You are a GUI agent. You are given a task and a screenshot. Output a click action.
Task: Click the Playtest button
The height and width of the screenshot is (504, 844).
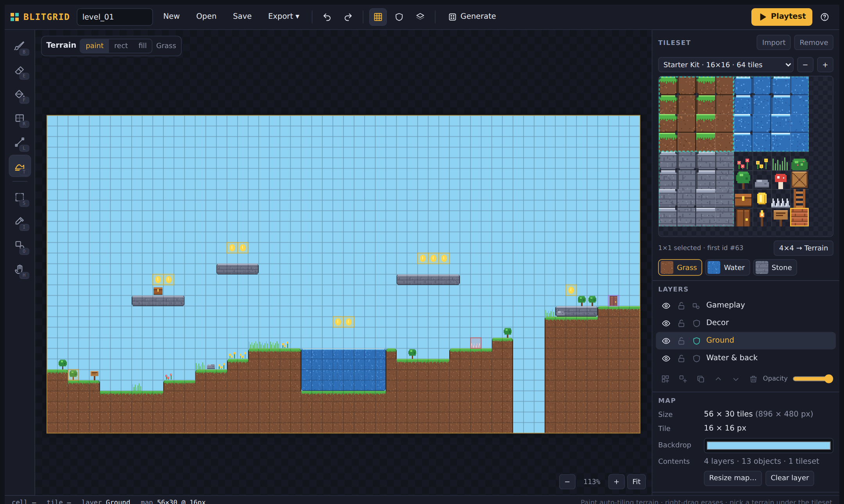coord(781,17)
